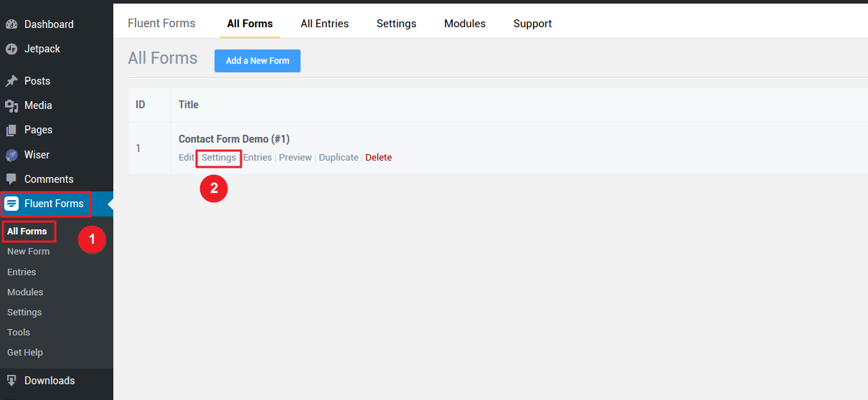This screenshot has width=868, height=400.
Task: Click the Posts pushpin icon
Action: pyautogui.click(x=11, y=81)
